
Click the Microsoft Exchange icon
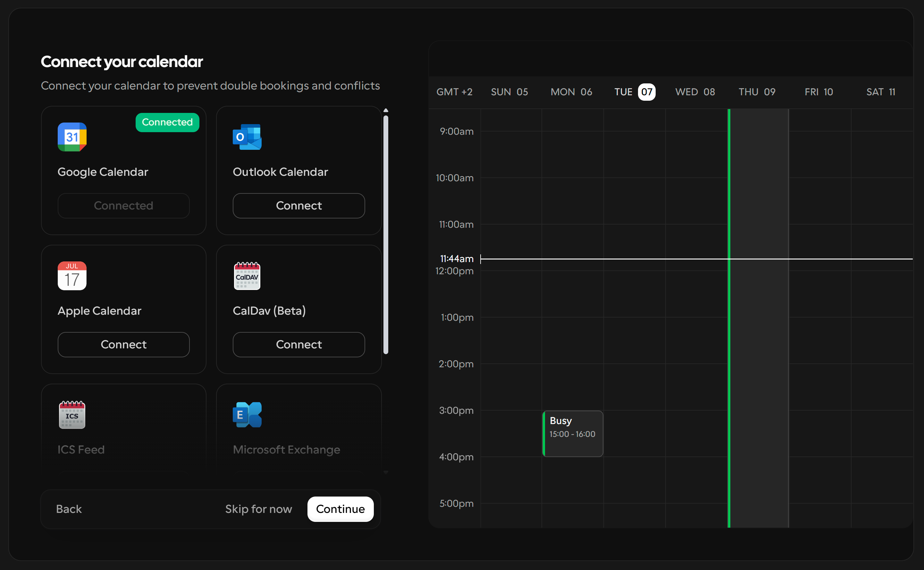point(247,415)
